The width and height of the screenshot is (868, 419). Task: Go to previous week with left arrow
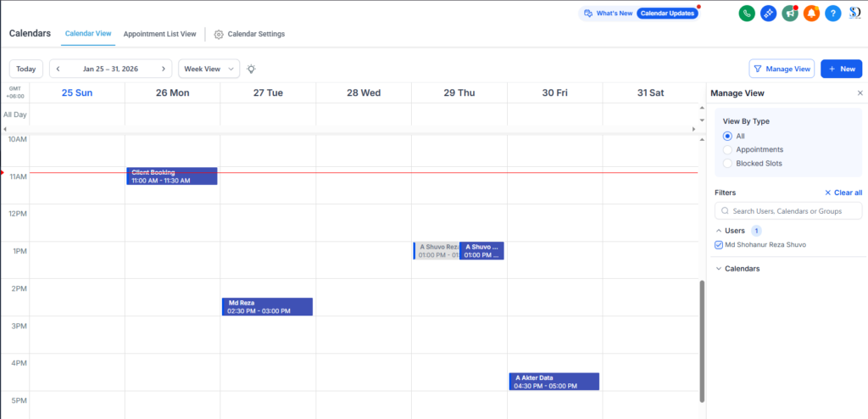(58, 69)
